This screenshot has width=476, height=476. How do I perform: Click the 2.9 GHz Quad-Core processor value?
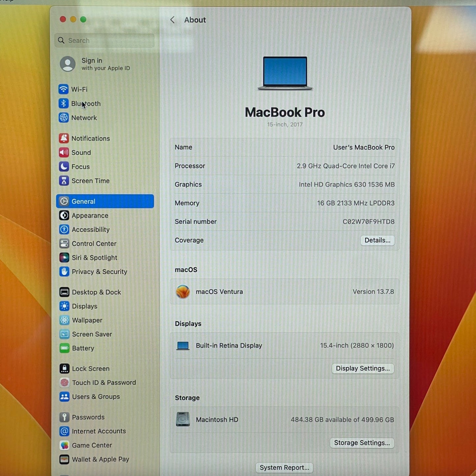[x=346, y=166]
